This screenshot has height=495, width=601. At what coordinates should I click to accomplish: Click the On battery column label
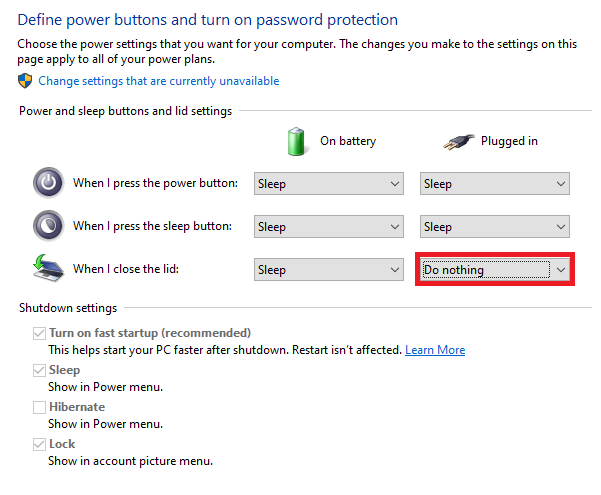tap(348, 141)
